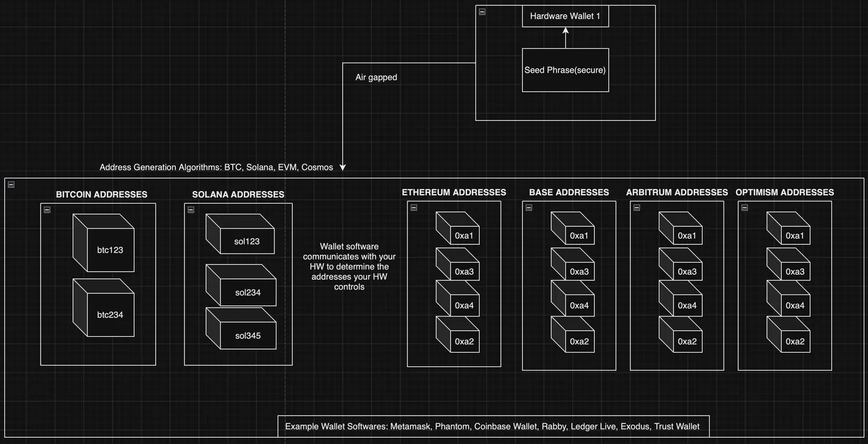Select the Address Generation Algorithms label
Image resolution: width=868 pixels, height=444 pixels.
(216, 167)
